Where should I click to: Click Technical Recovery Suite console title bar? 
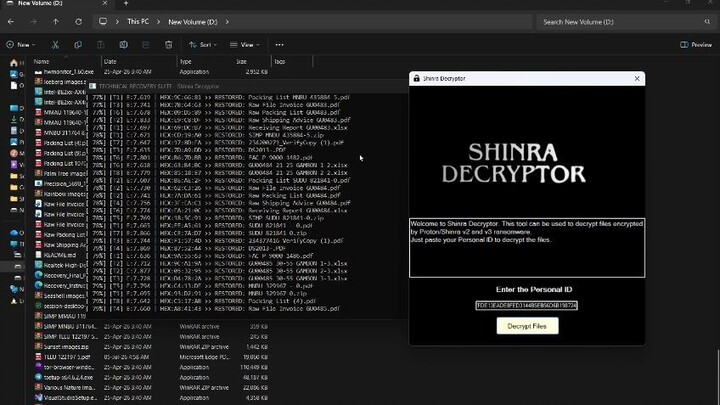coord(248,86)
